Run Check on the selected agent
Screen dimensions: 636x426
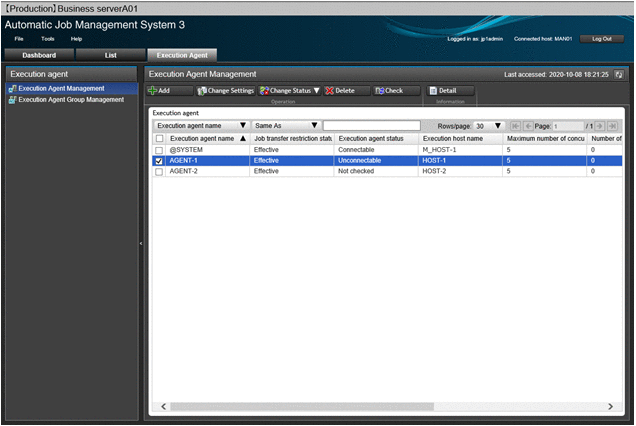(x=396, y=90)
